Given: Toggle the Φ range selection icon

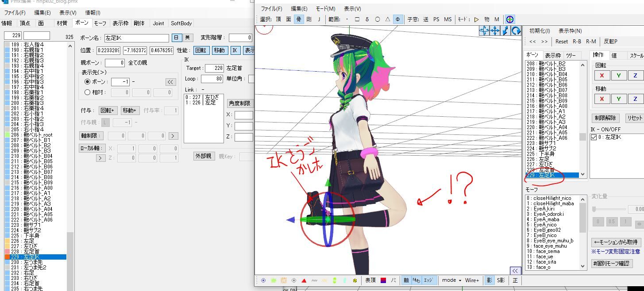Looking at the screenshot, I should coord(397,19).
